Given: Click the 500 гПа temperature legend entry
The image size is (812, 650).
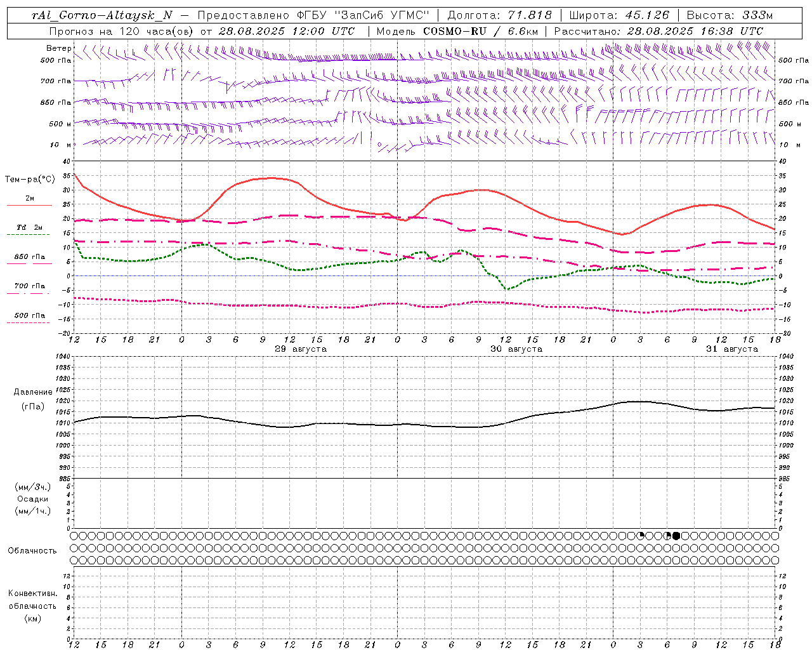Looking at the screenshot, I should [x=29, y=315].
